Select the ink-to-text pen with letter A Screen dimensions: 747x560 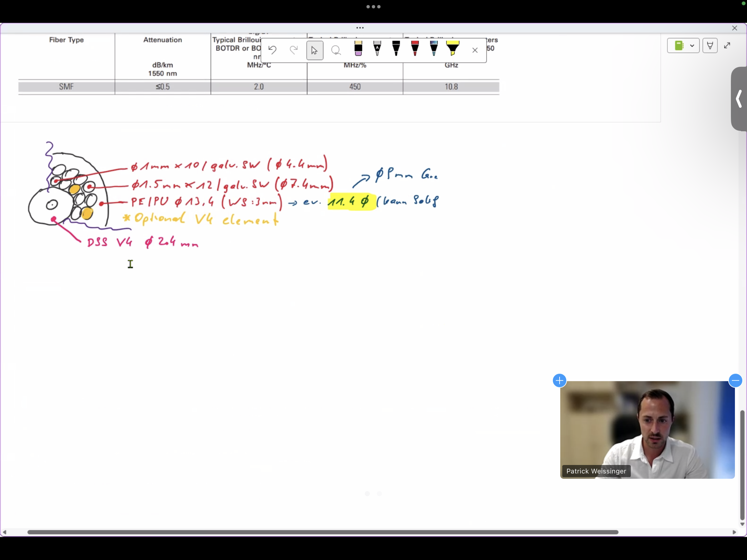click(x=377, y=49)
